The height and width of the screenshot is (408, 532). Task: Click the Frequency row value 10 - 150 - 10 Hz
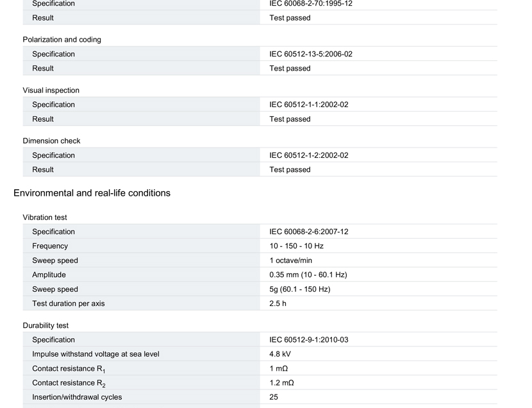[296, 246]
